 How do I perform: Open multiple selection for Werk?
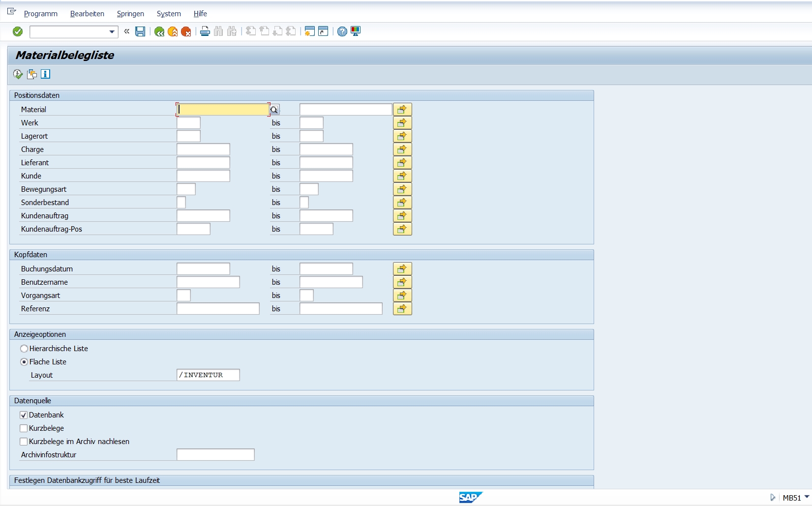coord(402,122)
